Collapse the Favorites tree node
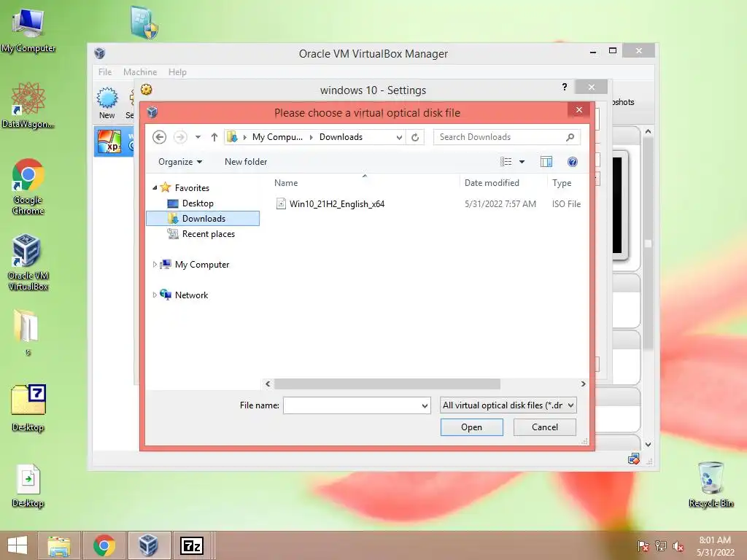Viewport: 747px width, 560px height. pos(155,187)
